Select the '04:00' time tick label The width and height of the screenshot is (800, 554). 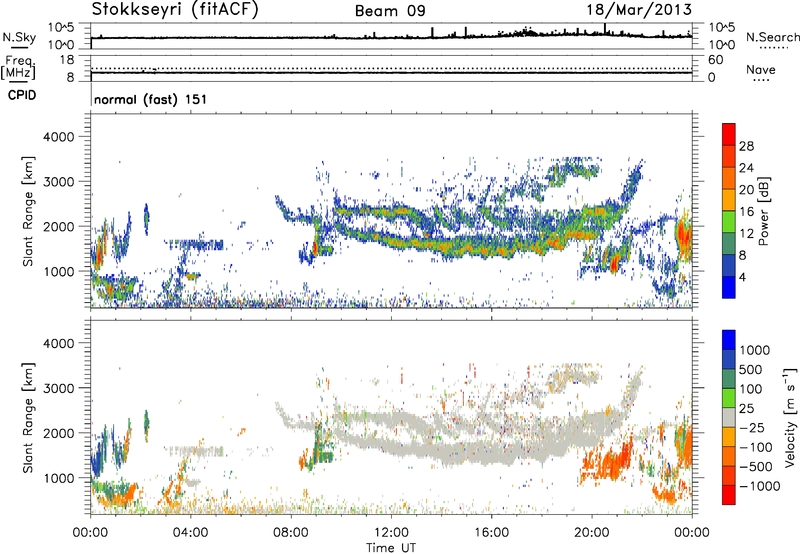[190, 533]
